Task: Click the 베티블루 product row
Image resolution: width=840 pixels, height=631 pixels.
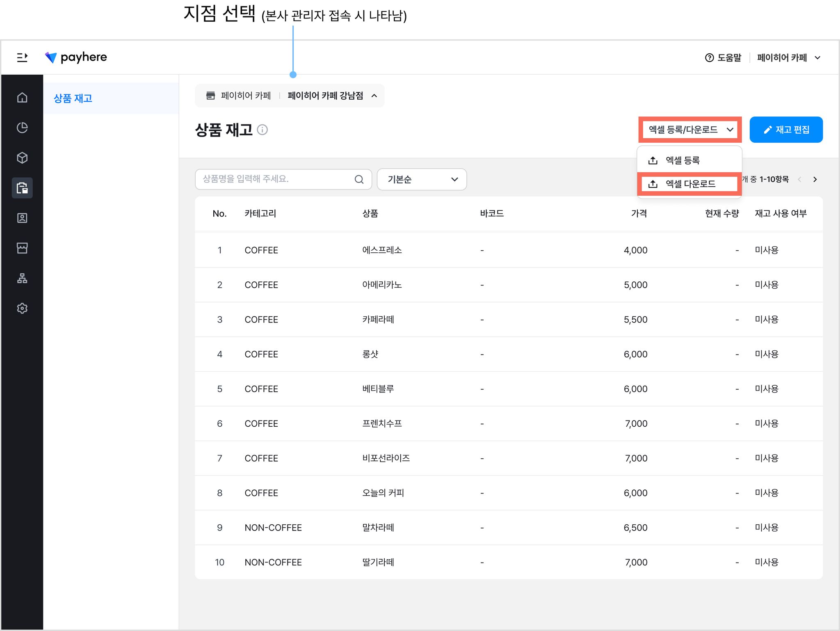Action: click(509, 389)
